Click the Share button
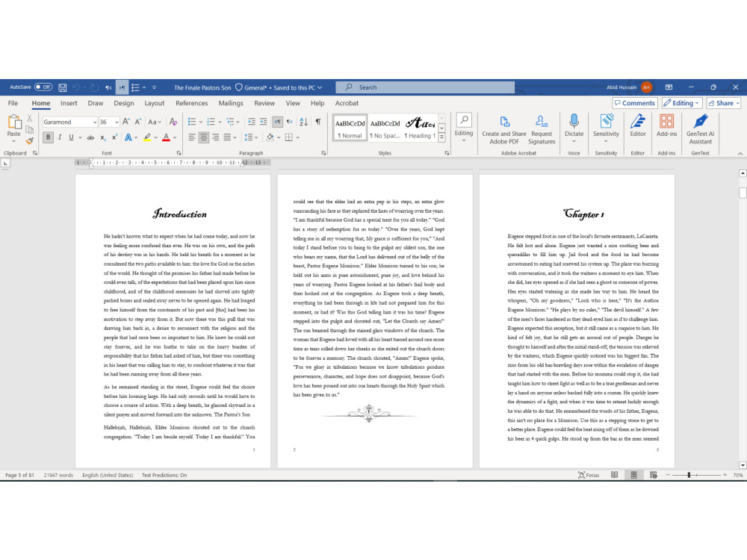The image size is (747, 560). coord(724,103)
